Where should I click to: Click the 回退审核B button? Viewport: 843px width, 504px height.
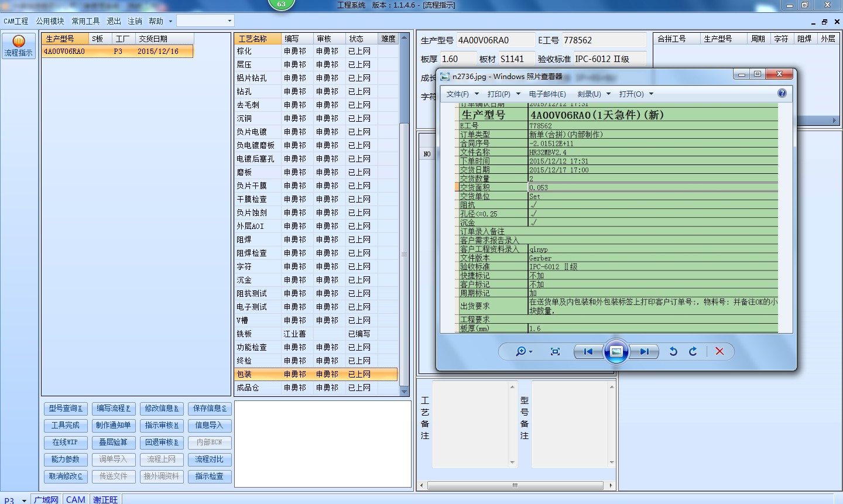tap(162, 443)
